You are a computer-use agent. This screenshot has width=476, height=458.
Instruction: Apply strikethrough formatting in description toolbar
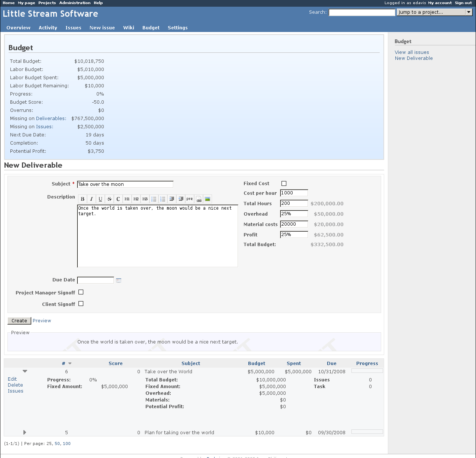(109, 199)
